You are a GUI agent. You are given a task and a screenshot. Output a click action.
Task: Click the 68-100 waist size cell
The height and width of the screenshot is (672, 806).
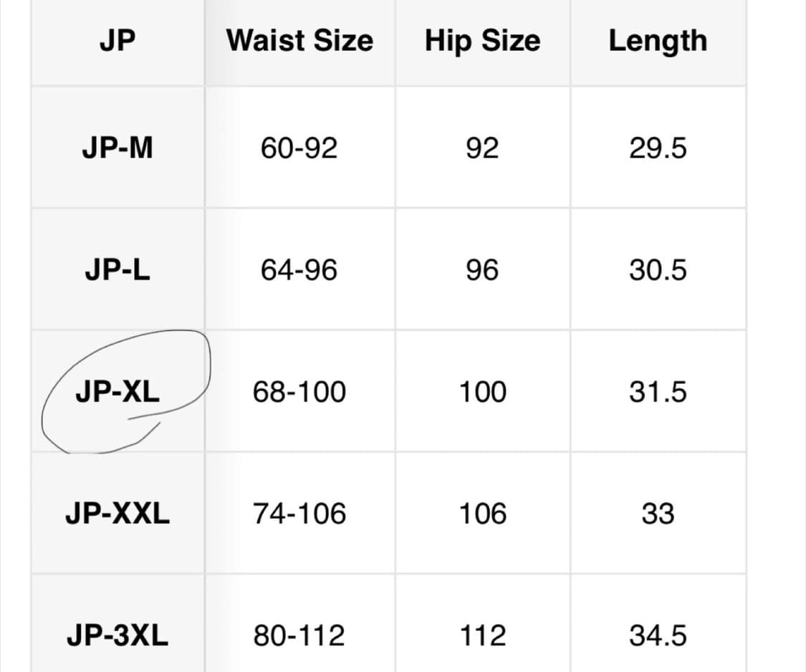coord(299,392)
